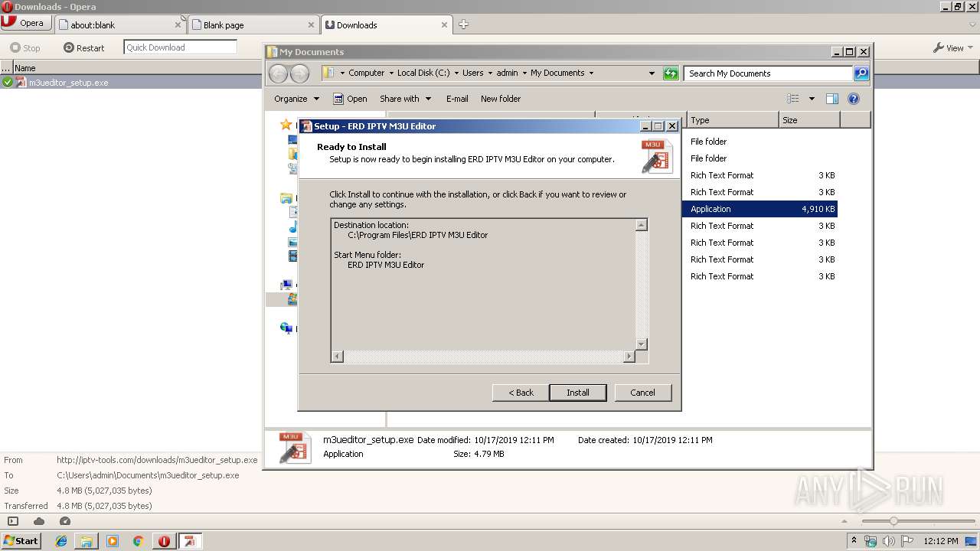Open the Organize menu
Viewport: 980px width, 551px height.
point(296,99)
